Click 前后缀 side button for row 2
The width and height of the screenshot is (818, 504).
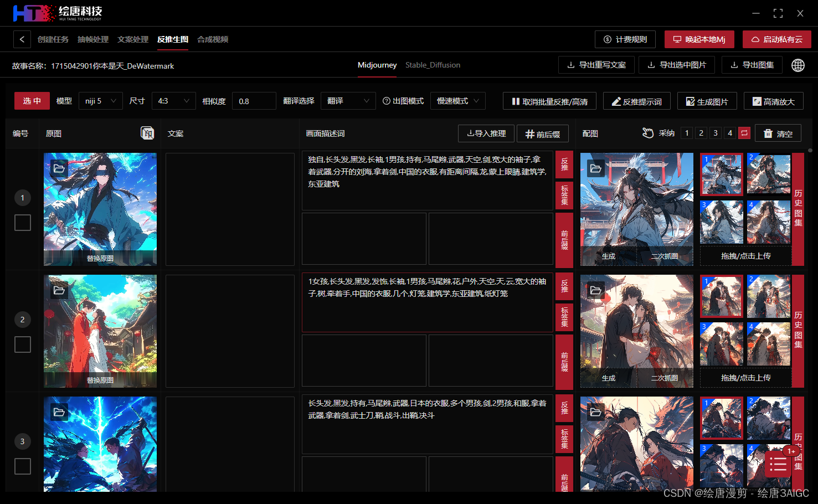pyautogui.click(x=564, y=362)
